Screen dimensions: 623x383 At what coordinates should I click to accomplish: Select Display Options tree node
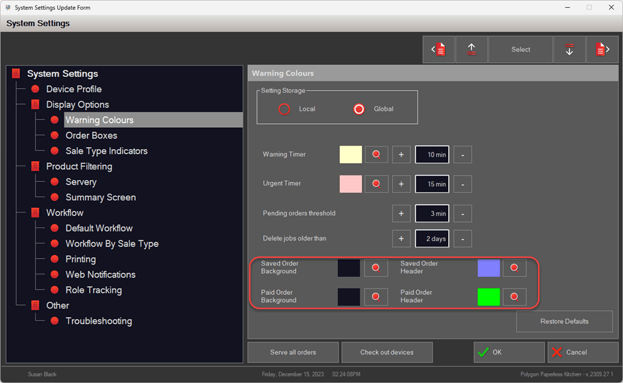pyautogui.click(x=77, y=104)
